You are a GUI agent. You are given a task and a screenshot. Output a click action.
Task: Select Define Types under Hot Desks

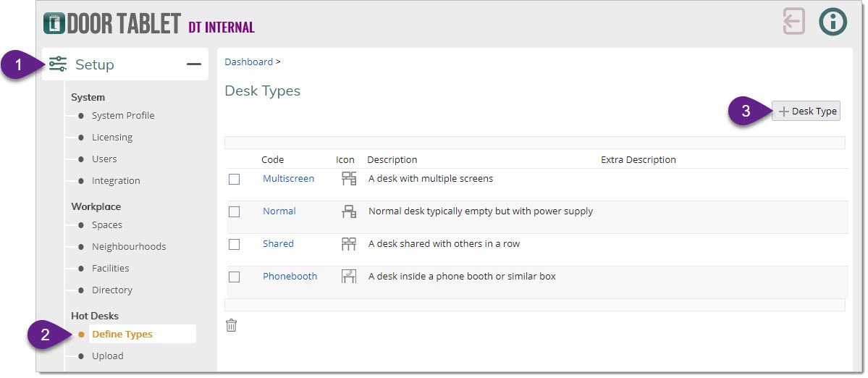pos(122,335)
